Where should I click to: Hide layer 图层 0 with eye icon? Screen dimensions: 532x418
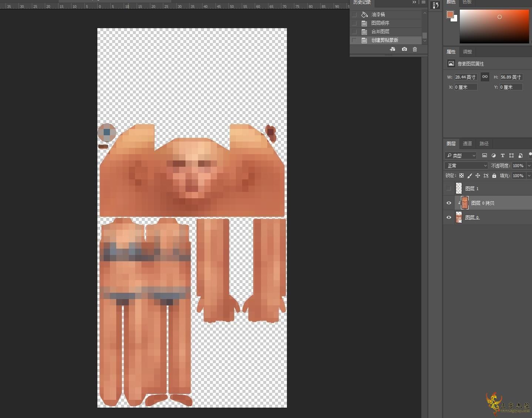coord(449,218)
